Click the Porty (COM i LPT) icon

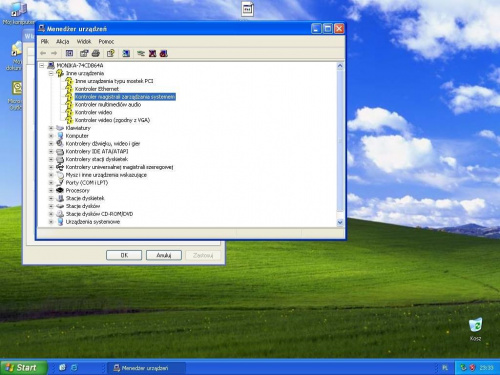pos(60,183)
